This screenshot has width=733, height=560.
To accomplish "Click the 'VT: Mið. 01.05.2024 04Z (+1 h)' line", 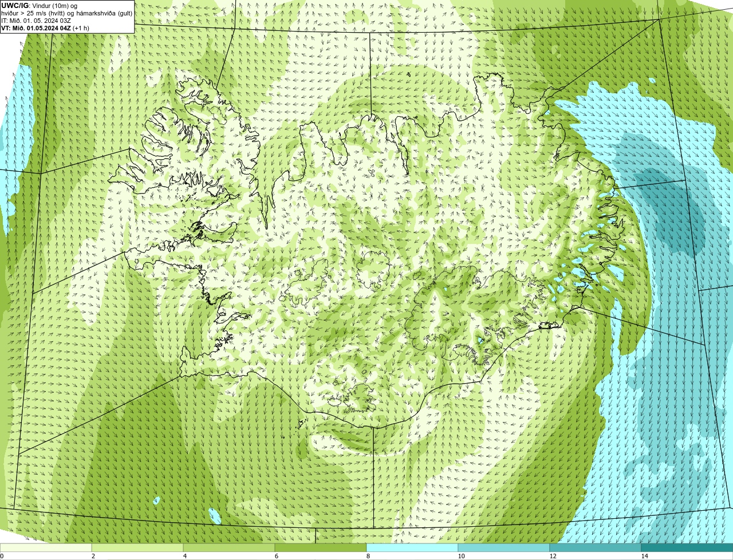I will 45,28.
